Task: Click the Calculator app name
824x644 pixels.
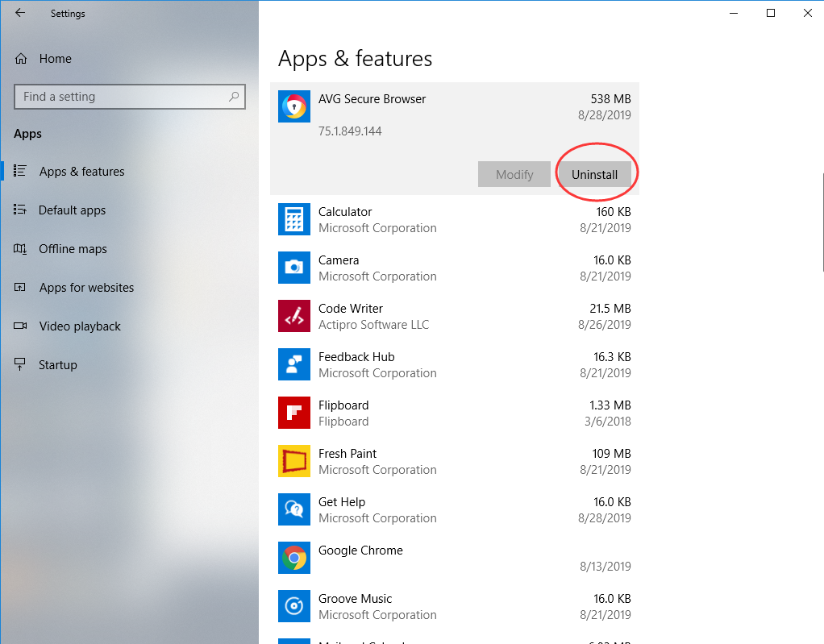Action: (345, 212)
